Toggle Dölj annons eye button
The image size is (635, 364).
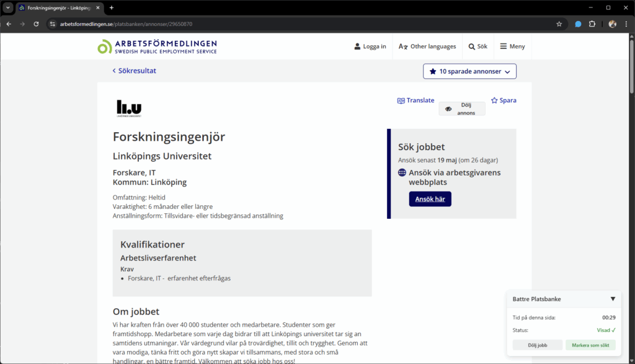(x=461, y=109)
